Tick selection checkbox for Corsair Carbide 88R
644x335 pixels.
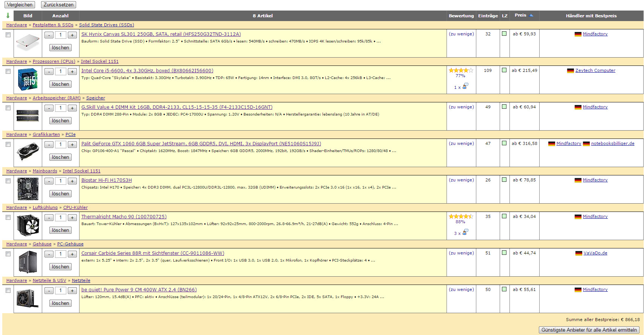pos(8,254)
